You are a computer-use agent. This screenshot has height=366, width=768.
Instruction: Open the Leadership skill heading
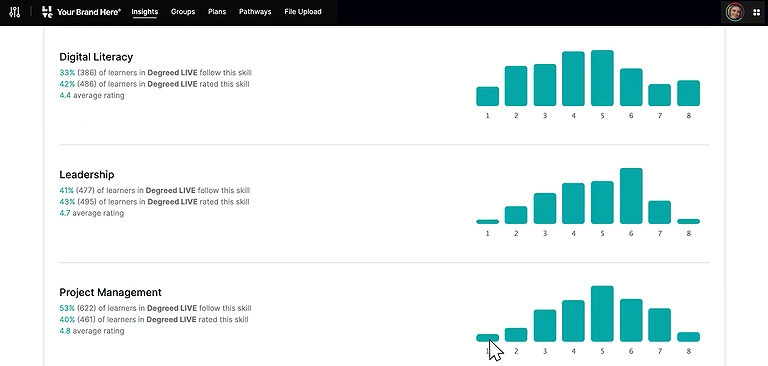(87, 175)
